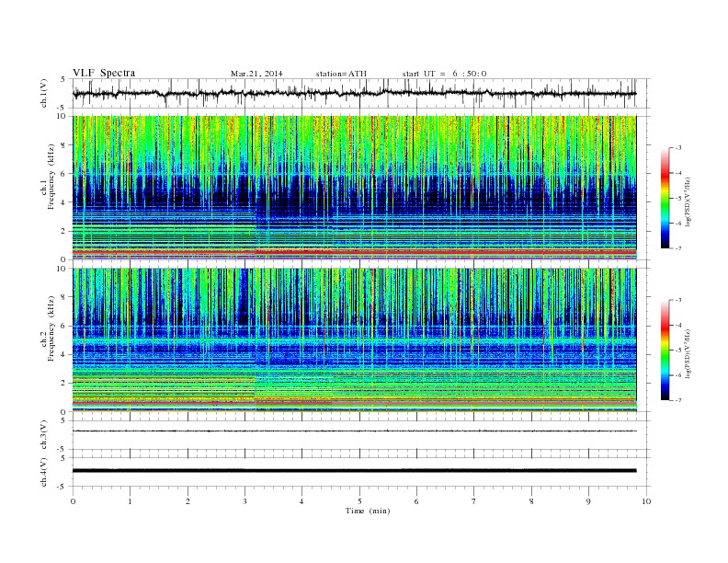This screenshot has height=563, width=728.
Task: Click the "-3" tick on ch.2 colorbar
Action: tap(677, 300)
